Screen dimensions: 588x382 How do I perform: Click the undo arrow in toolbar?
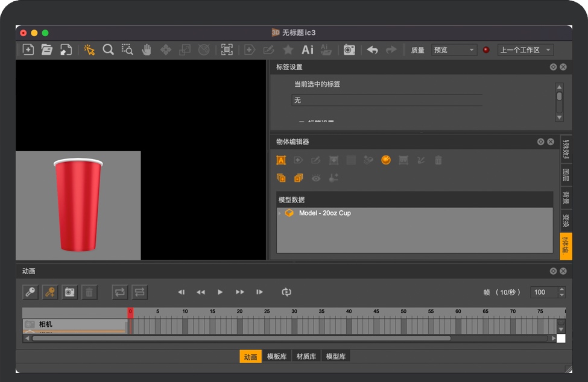373,50
